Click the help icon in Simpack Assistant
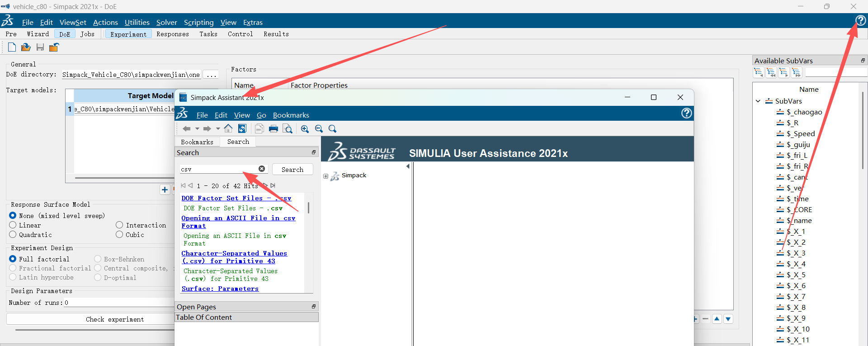The height and width of the screenshot is (346, 868). pos(686,113)
